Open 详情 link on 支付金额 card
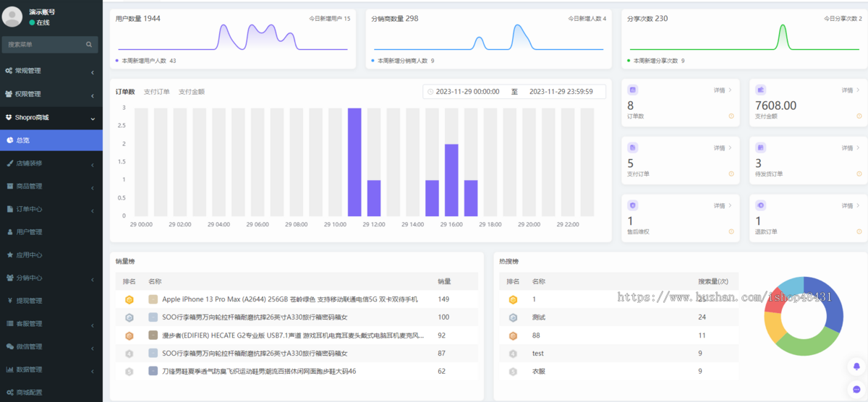 pos(850,90)
